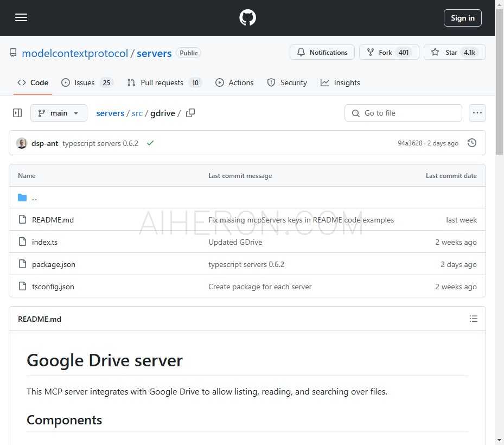
Task: Click the 'Last commit date' column header
Action: coord(451,175)
